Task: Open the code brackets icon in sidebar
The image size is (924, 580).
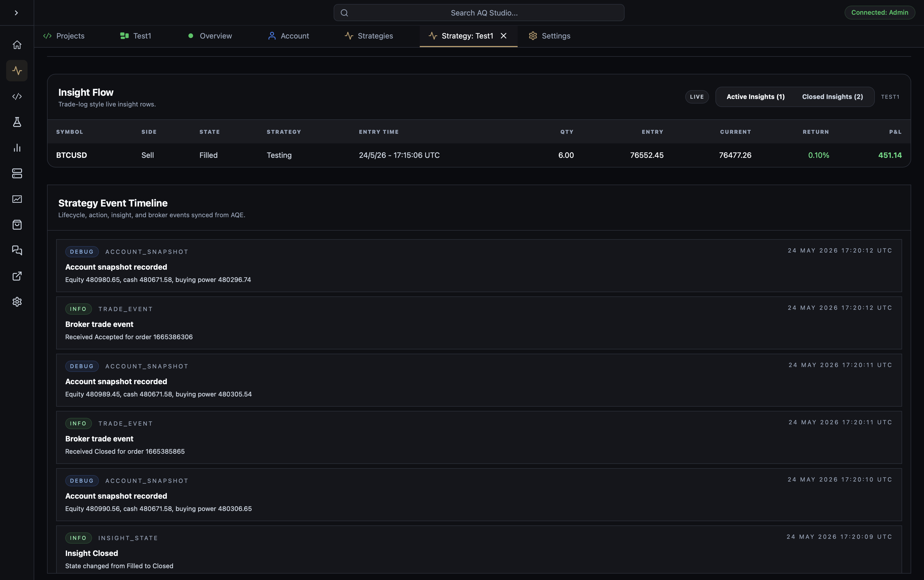Action: coord(17,96)
